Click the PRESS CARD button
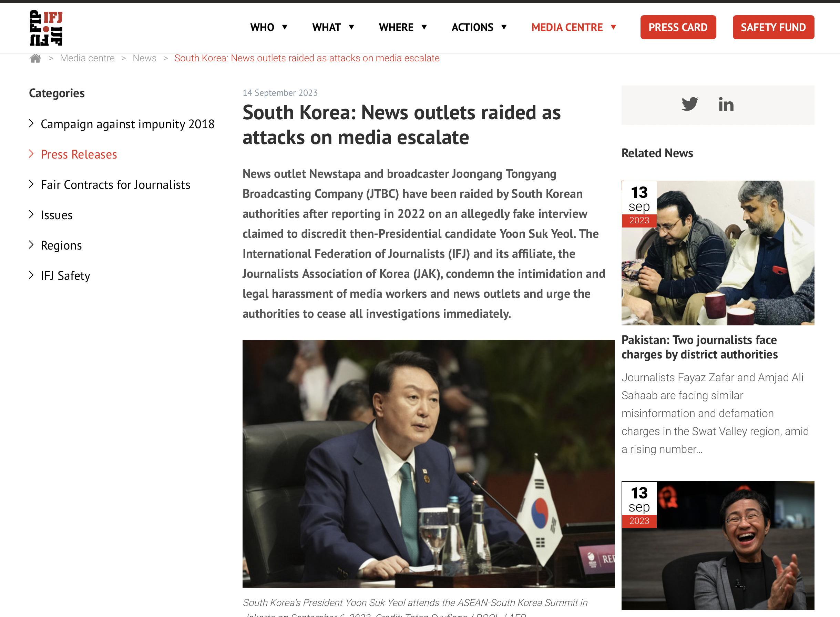This screenshot has width=840, height=617. click(x=678, y=27)
